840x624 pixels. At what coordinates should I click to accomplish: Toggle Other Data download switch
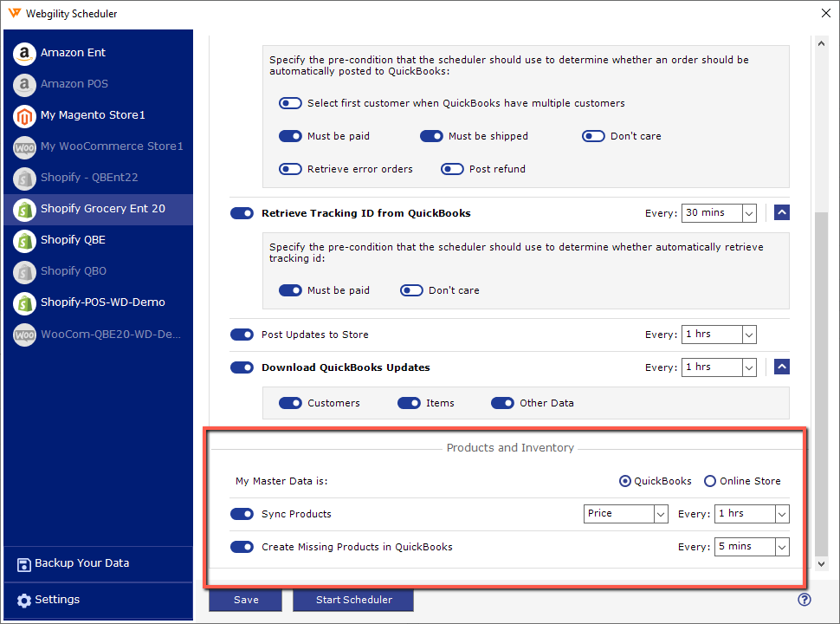tap(502, 403)
